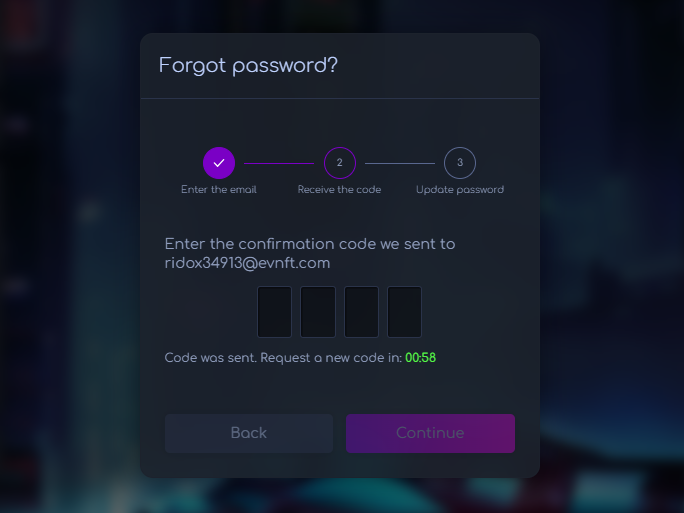Viewport: 684px width, 513px height.
Task: Click the "Update password" step label
Action: [x=459, y=190]
